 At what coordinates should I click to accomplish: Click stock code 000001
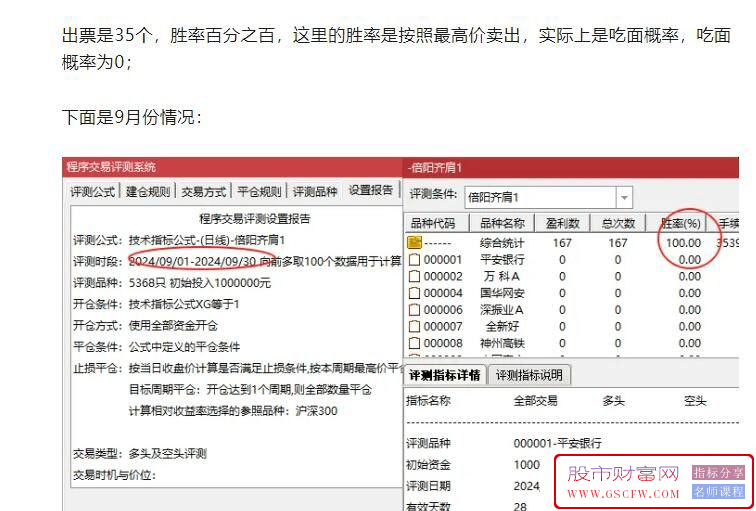443,260
